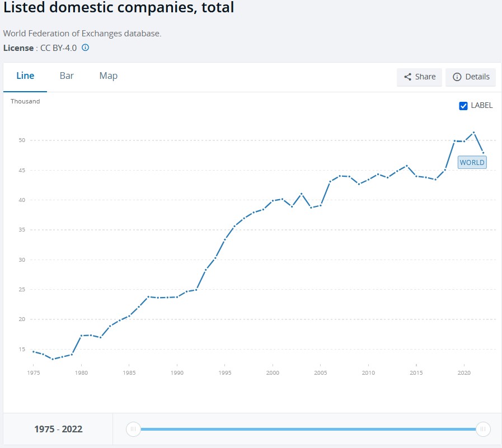Click the blue year range slider track
Screen dimensions: 502x448
coord(308,429)
